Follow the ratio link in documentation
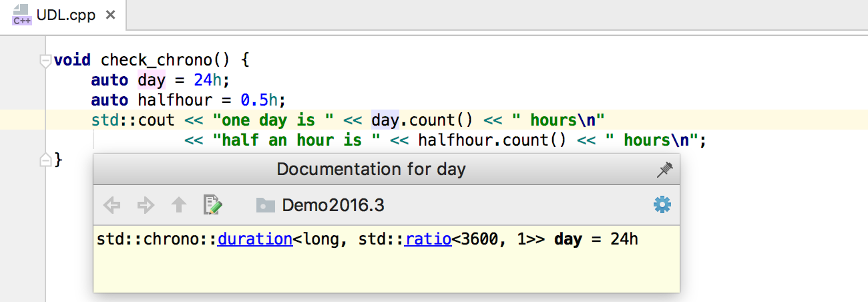 [428, 239]
